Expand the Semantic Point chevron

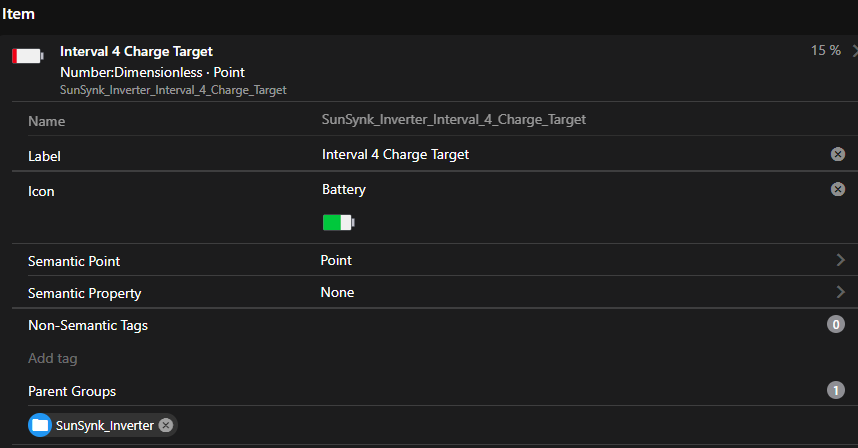(x=840, y=260)
